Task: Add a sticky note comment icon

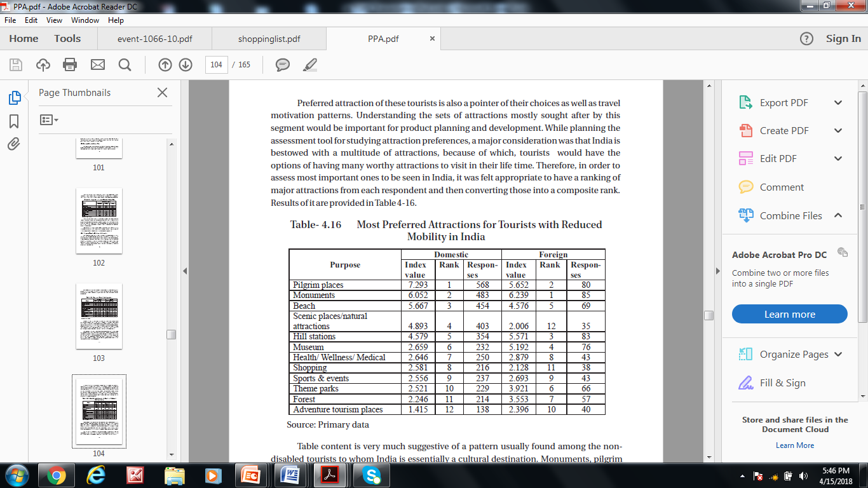Action: click(283, 65)
